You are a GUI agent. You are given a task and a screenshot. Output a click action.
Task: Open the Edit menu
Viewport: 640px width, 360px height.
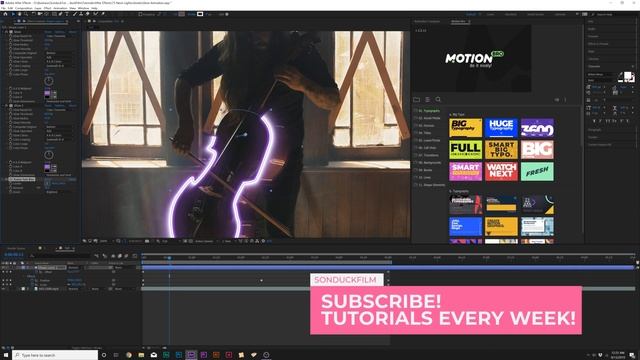[10, 8]
